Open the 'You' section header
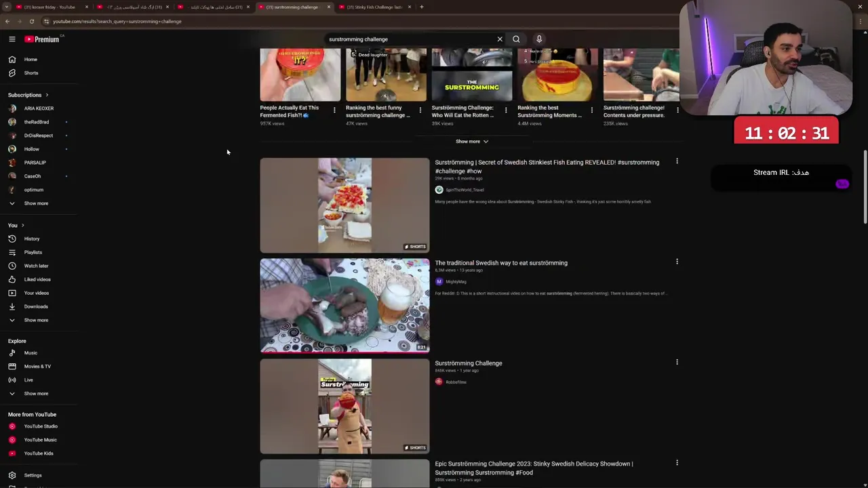 tap(16, 225)
